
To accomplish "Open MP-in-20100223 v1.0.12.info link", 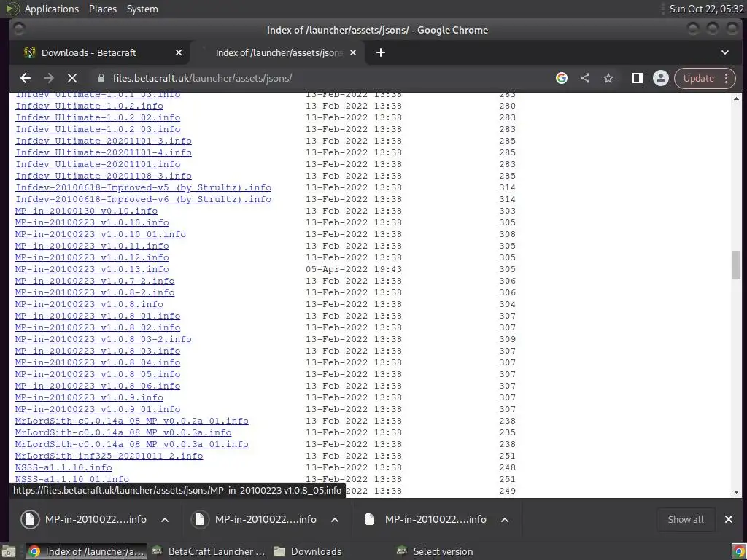I will (x=92, y=257).
